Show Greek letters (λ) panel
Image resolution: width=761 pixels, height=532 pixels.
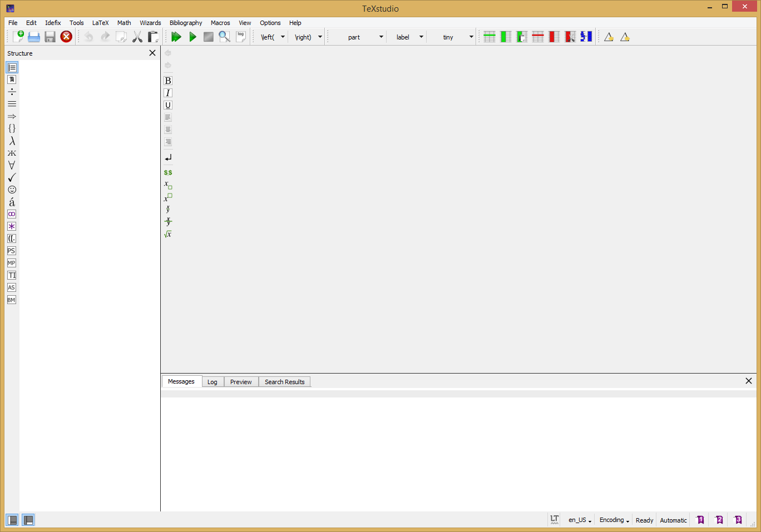point(12,141)
